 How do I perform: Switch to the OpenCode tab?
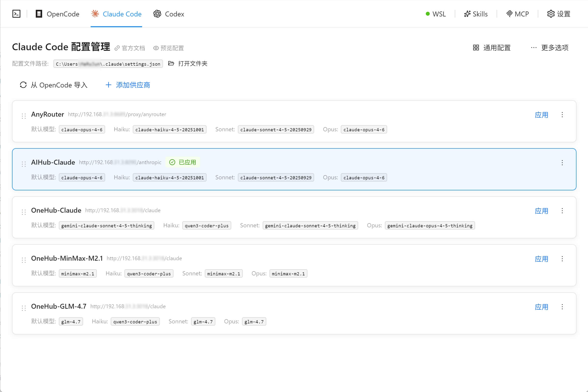(x=58, y=14)
